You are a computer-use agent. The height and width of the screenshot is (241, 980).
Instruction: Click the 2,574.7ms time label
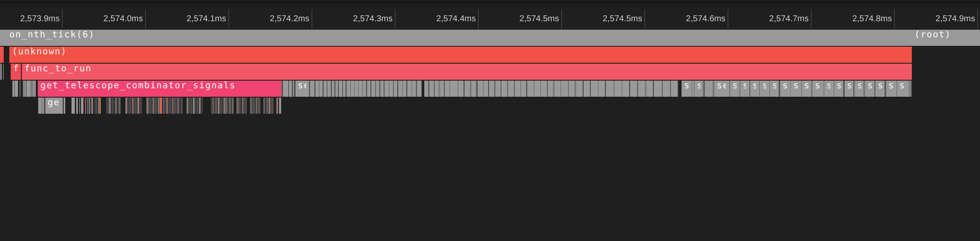point(789,19)
